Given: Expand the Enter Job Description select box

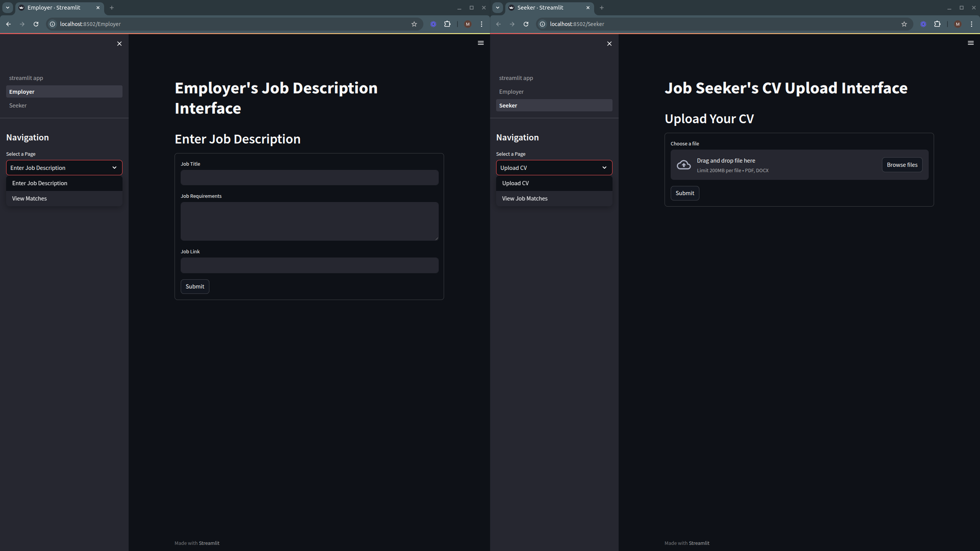Looking at the screenshot, I should (64, 168).
